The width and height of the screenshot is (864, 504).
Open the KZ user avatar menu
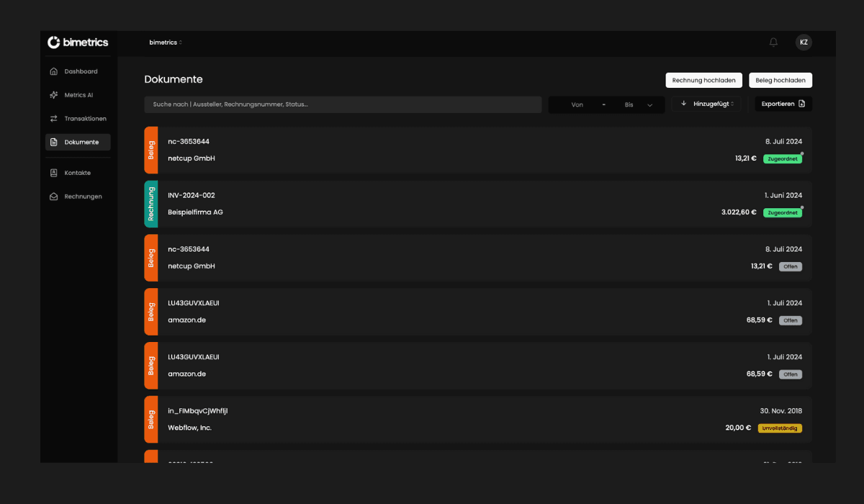point(804,42)
